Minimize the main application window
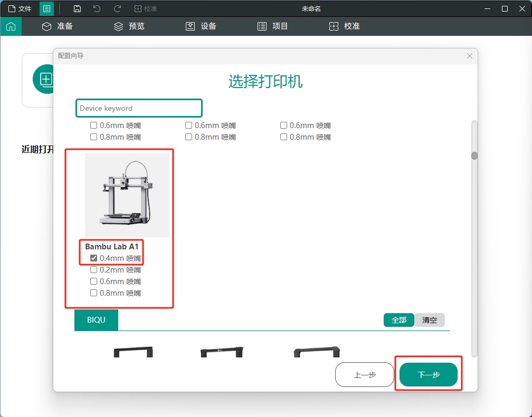Viewport: 532px width, 417px height. (488, 8)
